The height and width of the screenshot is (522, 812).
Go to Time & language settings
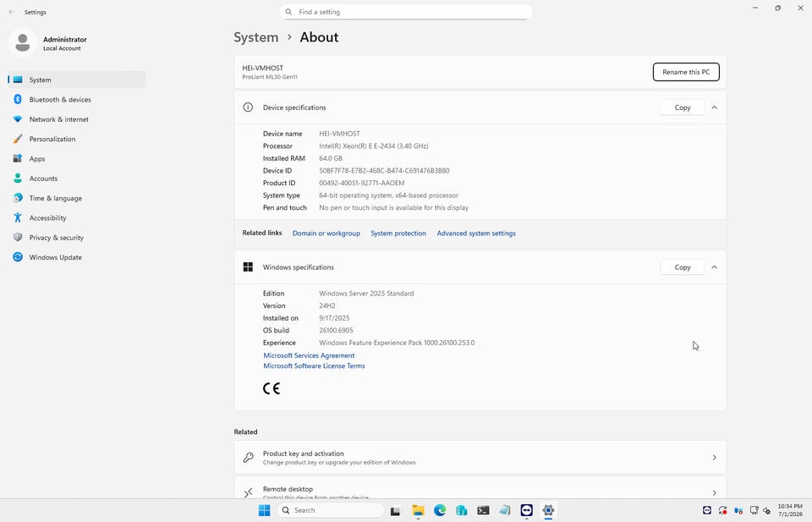pyautogui.click(x=77, y=198)
